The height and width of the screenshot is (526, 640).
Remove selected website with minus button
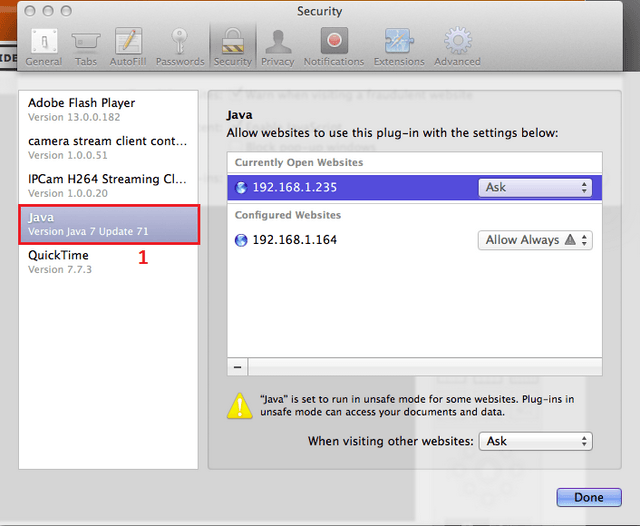238,367
